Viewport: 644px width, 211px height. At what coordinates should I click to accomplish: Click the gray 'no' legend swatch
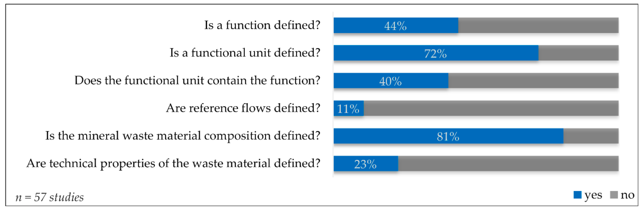(614, 195)
